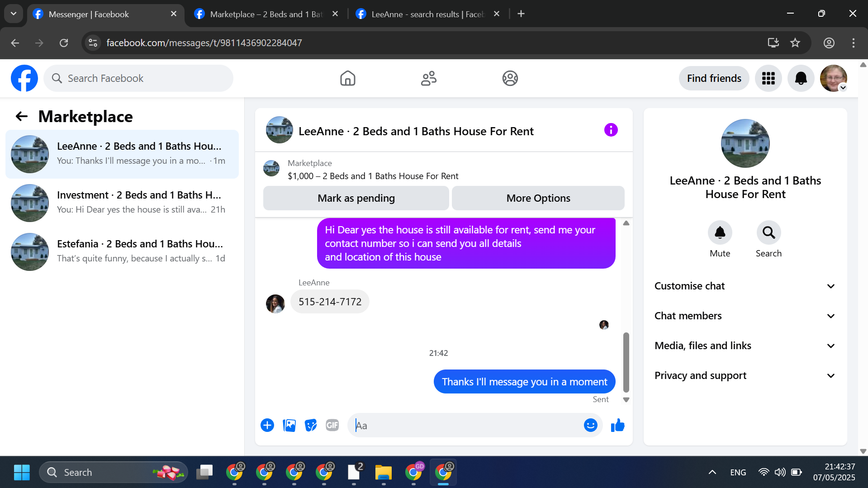Install app icon in the address bar
This screenshot has height=488, width=868.
(773, 43)
